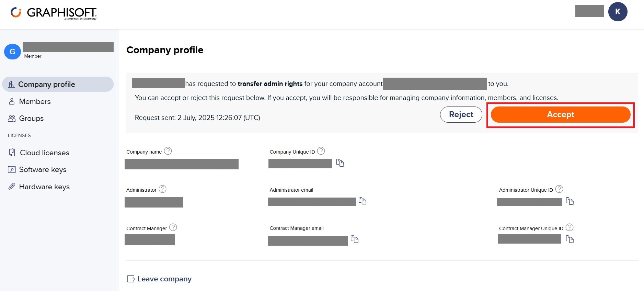
Task: Go to Groups in sidebar
Action: click(31, 119)
